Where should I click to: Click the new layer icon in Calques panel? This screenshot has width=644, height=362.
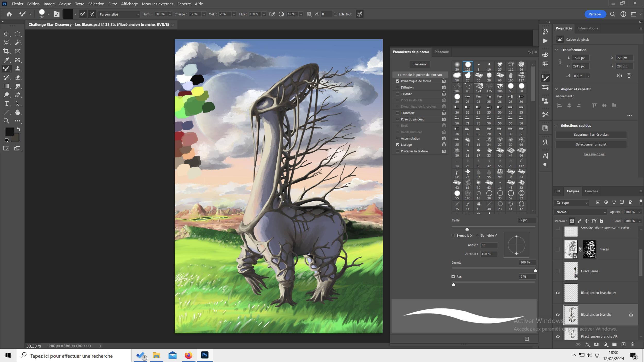pos(623,344)
